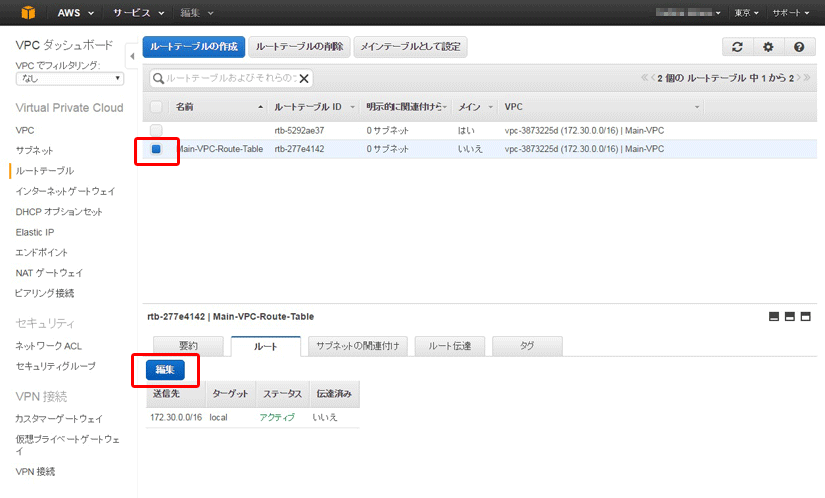The width and height of the screenshot is (825, 498).
Task: Click the ルートテーブルの作成 button
Action: [x=193, y=47]
